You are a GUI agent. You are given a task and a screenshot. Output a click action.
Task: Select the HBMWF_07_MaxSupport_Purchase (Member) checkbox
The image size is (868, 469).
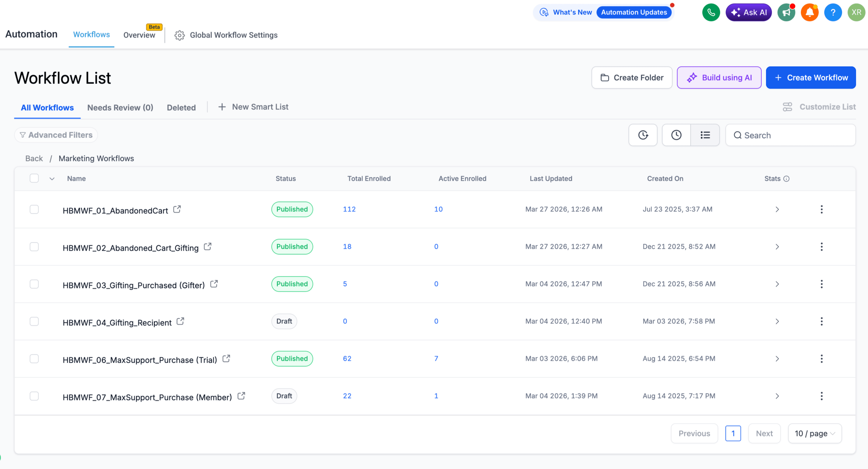point(34,396)
